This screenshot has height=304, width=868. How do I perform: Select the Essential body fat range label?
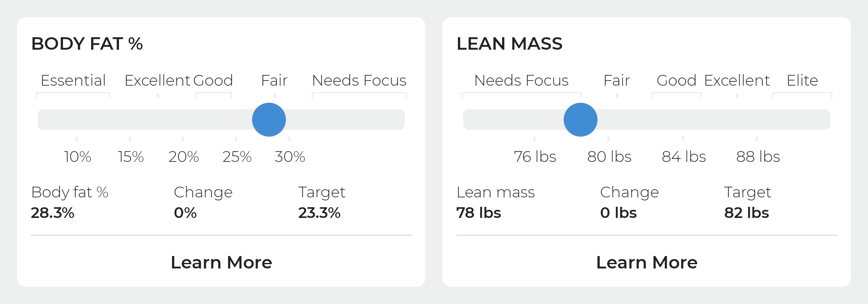click(73, 80)
